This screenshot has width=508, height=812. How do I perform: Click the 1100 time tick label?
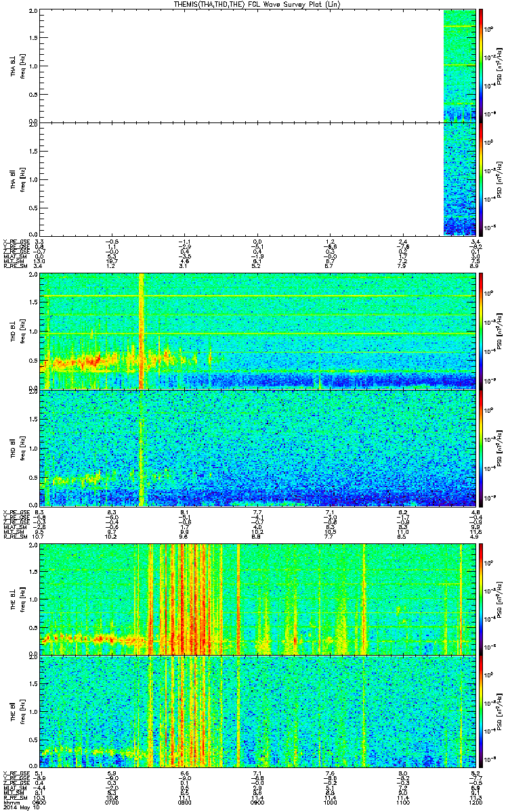(404, 803)
